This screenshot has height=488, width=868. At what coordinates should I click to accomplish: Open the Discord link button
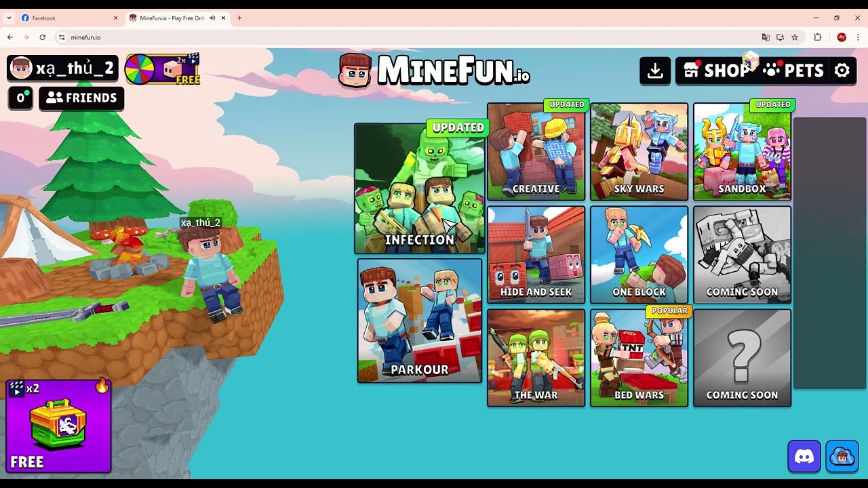coord(804,456)
